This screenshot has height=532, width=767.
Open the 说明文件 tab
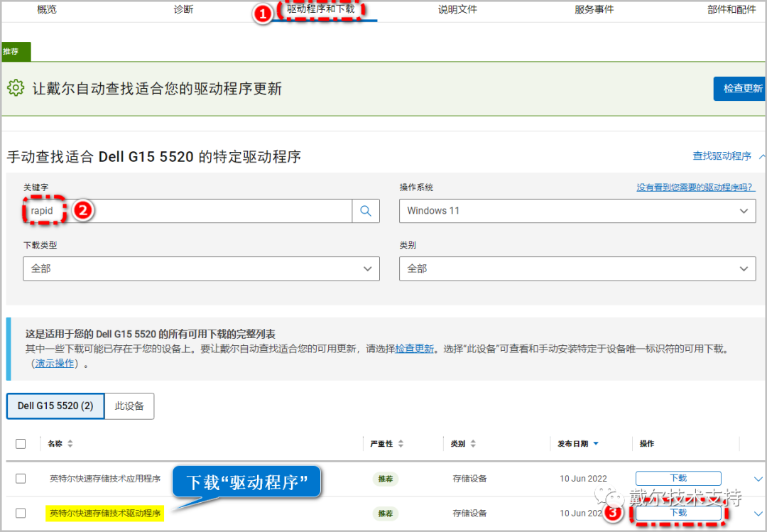[457, 9]
